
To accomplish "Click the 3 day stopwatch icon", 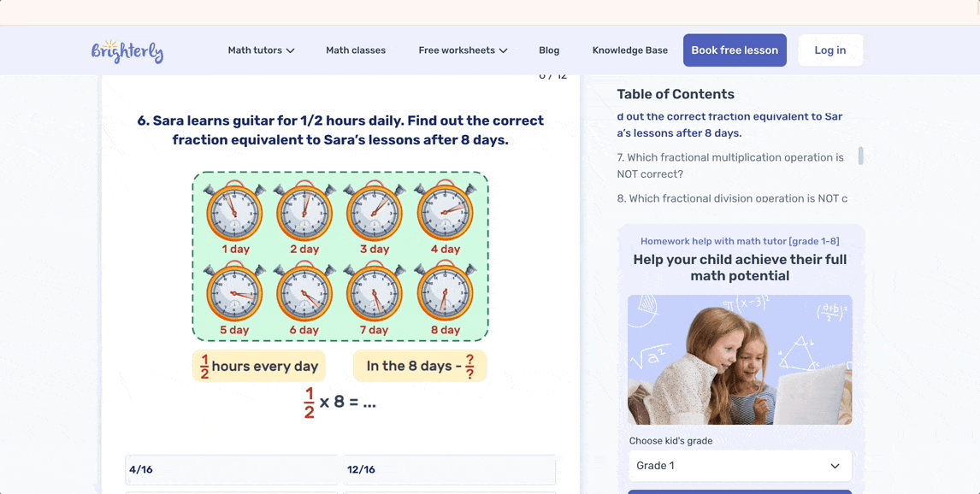I will 375,210.
